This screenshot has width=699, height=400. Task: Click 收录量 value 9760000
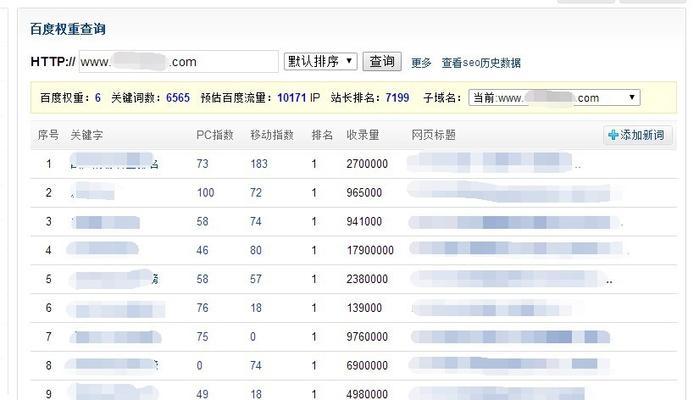pos(367,337)
